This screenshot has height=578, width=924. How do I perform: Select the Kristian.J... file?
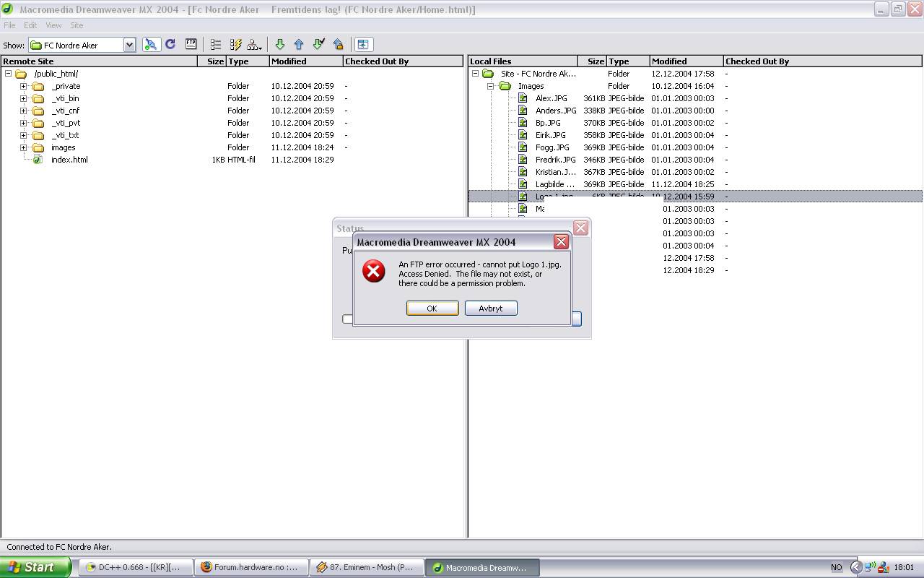tap(556, 172)
